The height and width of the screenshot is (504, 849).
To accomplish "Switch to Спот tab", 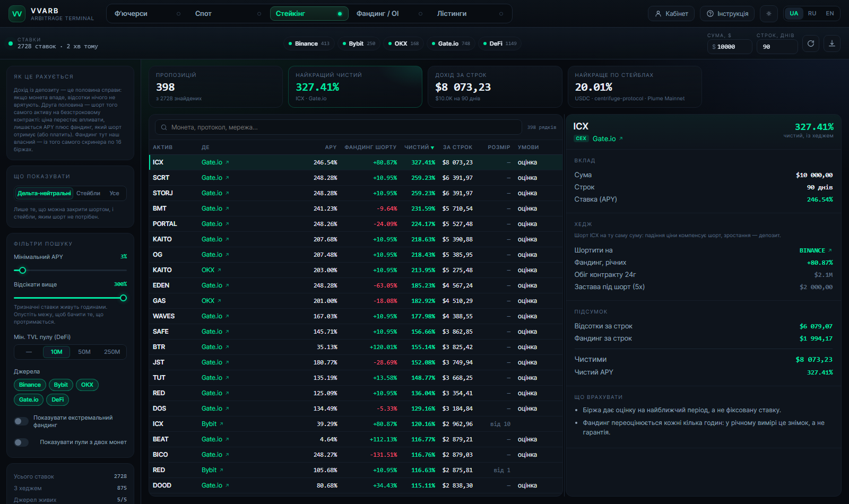I will 228,14.
